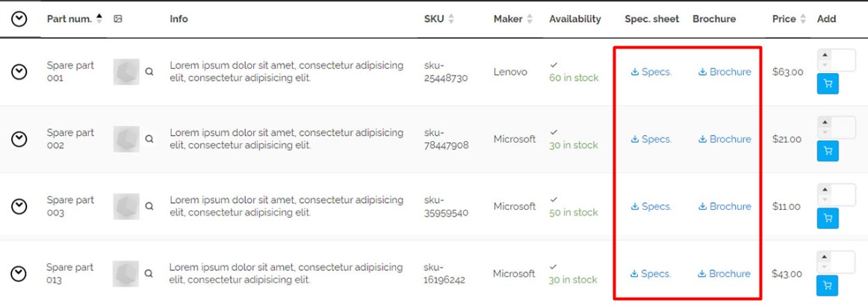Viewport: 868px width, 306px height.
Task: Expand row details for Spare part 001
Action: 19,72
